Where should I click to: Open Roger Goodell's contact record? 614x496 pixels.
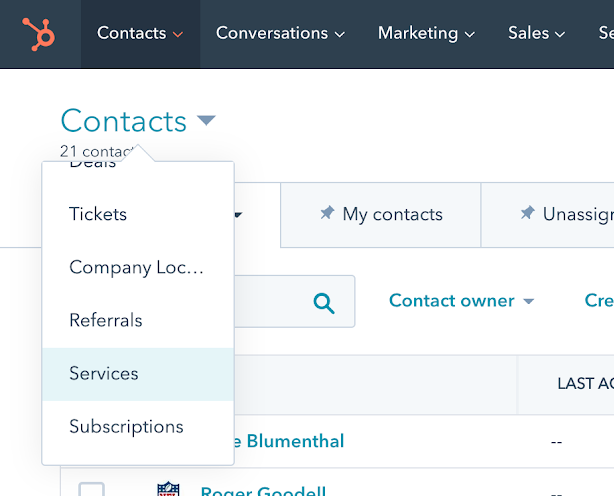click(x=265, y=491)
